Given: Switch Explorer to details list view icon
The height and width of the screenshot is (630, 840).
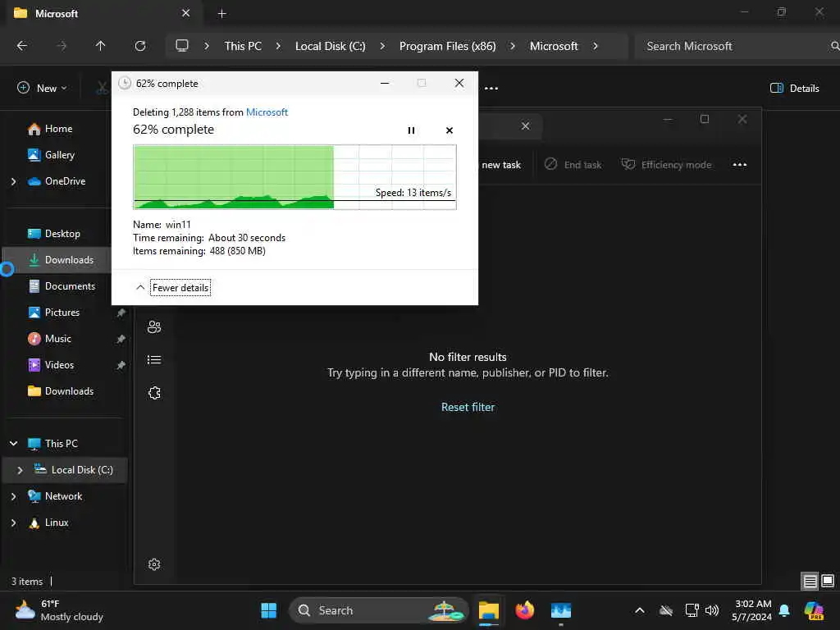Looking at the screenshot, I should tap(810, 581).
